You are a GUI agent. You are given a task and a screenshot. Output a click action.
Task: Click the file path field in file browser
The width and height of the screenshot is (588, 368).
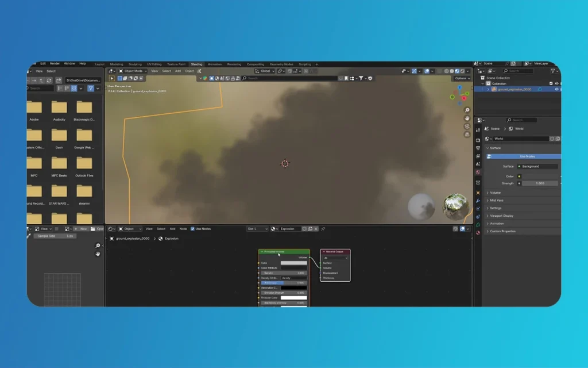(x=83, y=80)
